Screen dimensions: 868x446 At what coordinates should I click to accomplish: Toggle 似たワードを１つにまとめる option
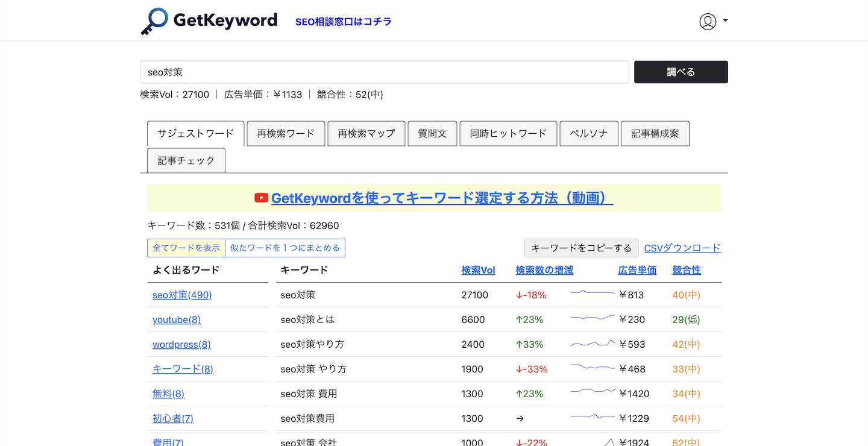click(x=285, y=248)
